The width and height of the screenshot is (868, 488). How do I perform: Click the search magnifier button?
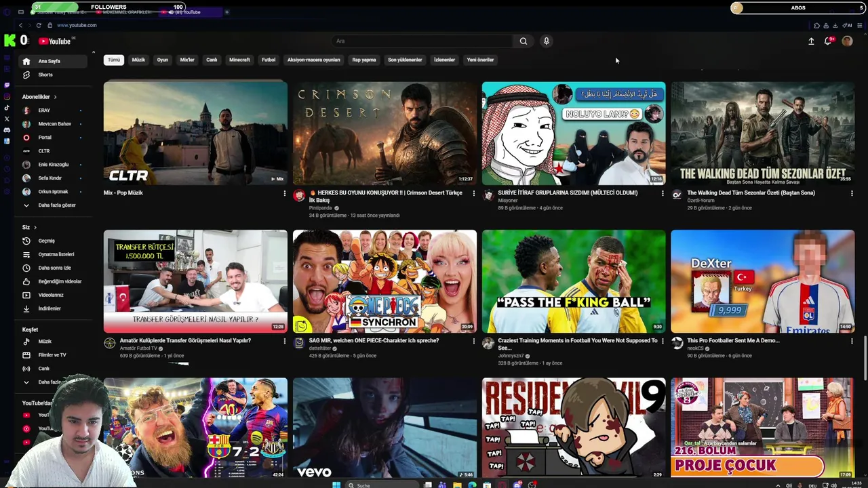[524, 41]
